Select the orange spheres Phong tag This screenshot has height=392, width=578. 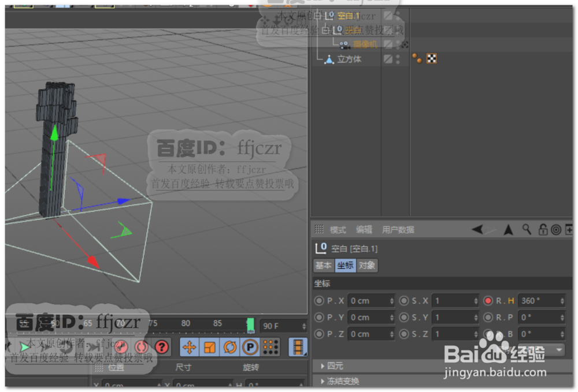pyautogui.click(x=417, y=58)
